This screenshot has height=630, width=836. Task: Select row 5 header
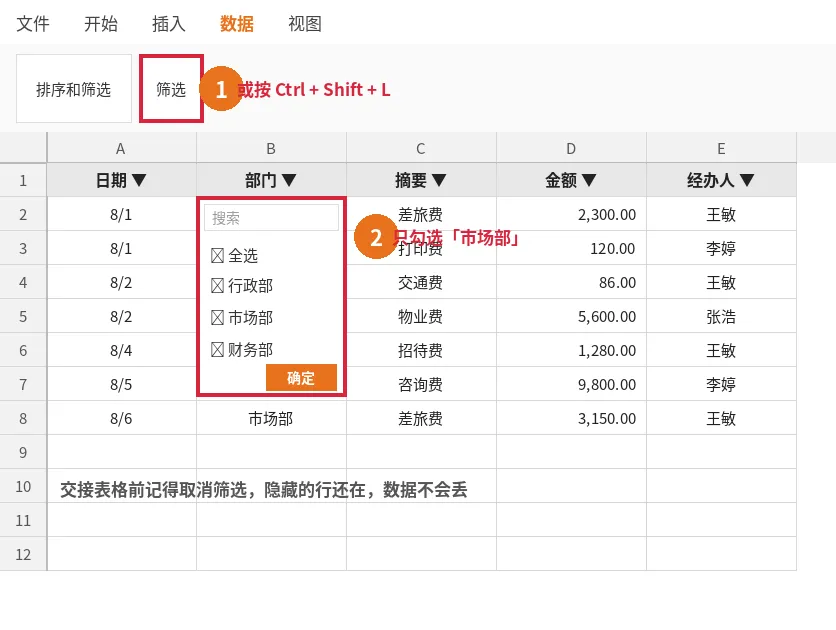[x=23, y=316]
